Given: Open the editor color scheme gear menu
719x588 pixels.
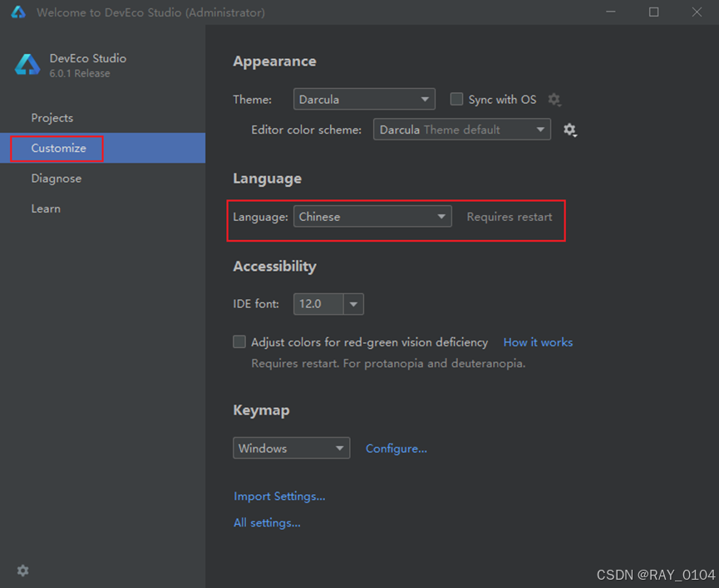Looking at the screenshot, I should 569,130.
